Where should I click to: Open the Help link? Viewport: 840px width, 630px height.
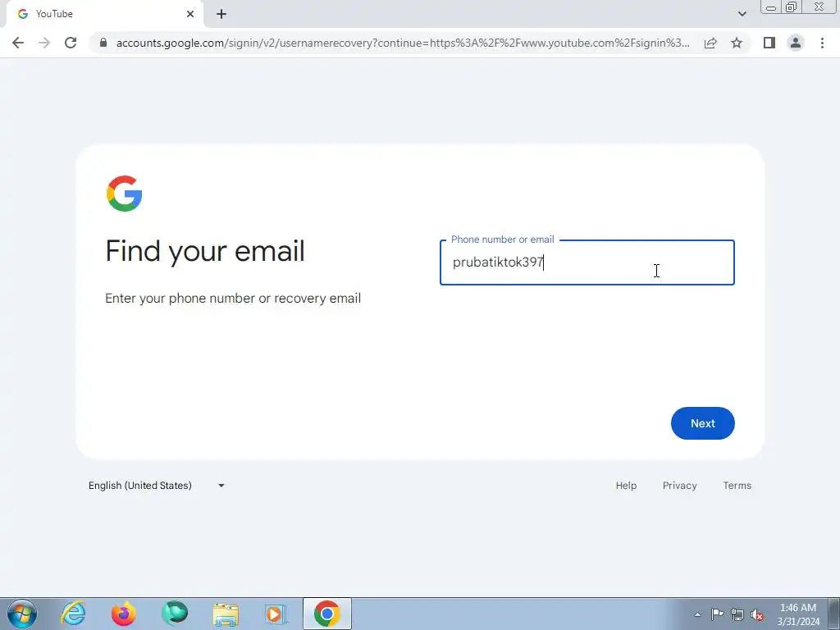click(626, 486)
